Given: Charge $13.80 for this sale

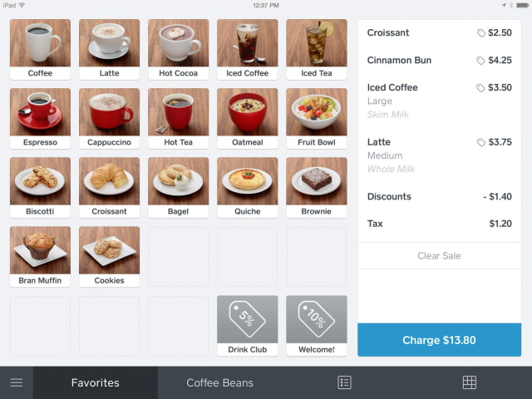Looking at the screenshot, I should (x=440, y=340).
